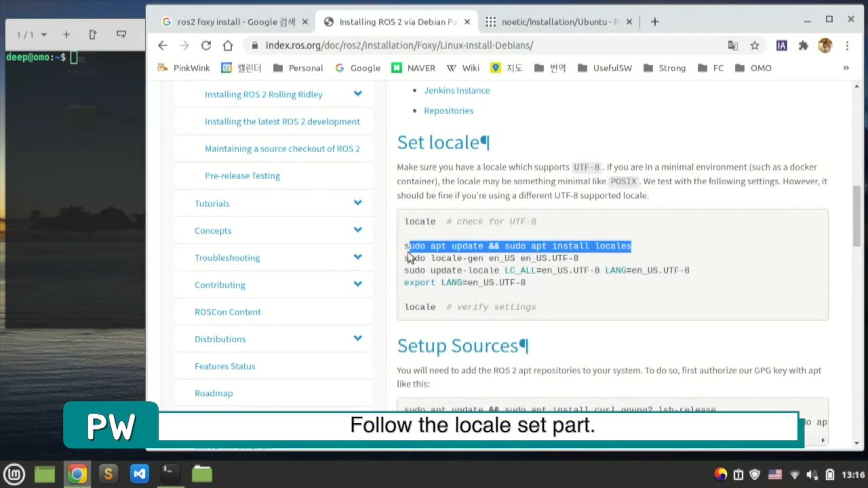The image size is (868, 488).
Task: Click the sudo locale-gen en_US code line
Action: (491, 258)
